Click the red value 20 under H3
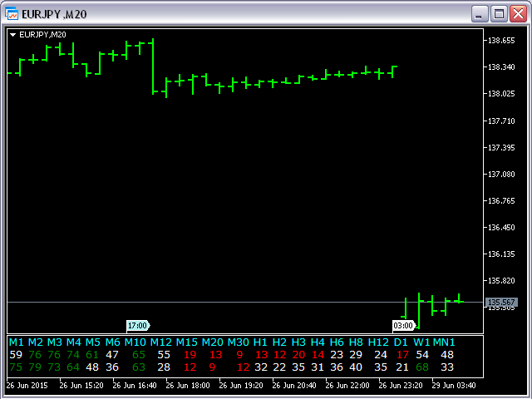 coord(298,355)
